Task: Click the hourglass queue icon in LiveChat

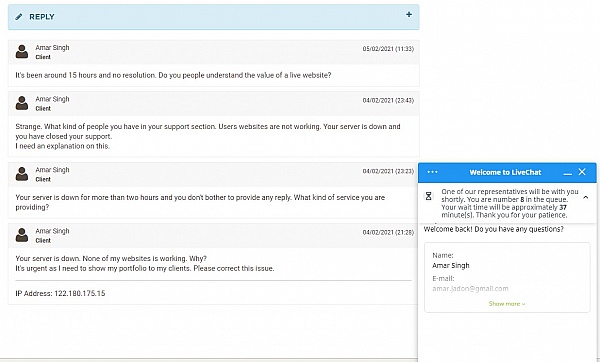Action: [x=429, y=196]
